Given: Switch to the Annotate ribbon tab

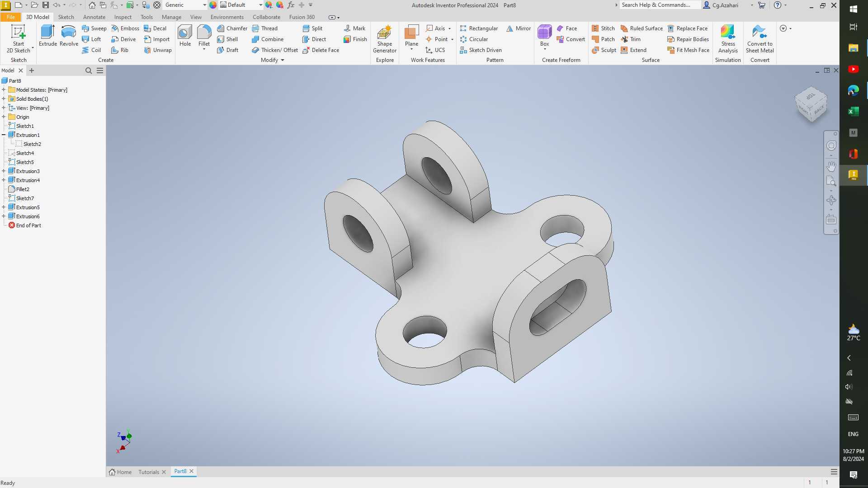Looking at the screenshot, I should [94, 17].
